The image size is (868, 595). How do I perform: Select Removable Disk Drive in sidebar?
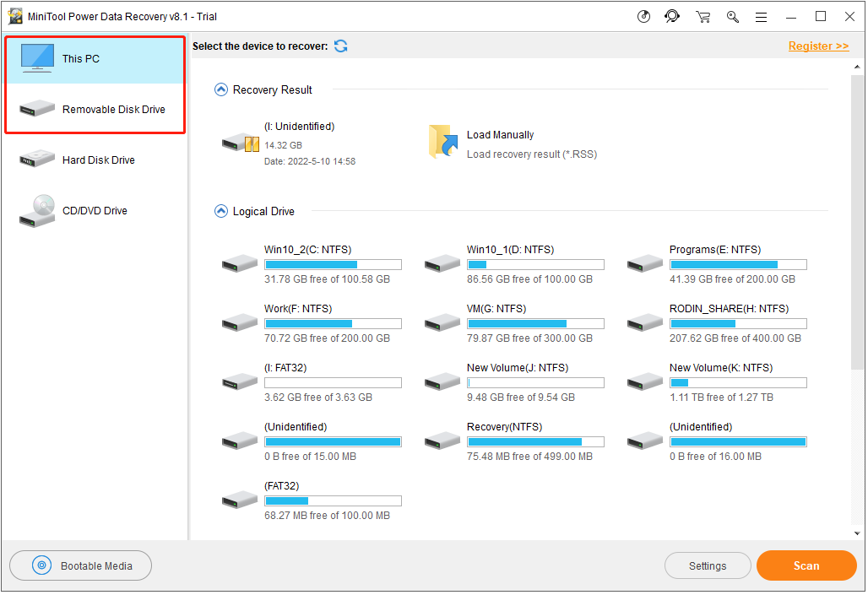click(x=95, y=109)
